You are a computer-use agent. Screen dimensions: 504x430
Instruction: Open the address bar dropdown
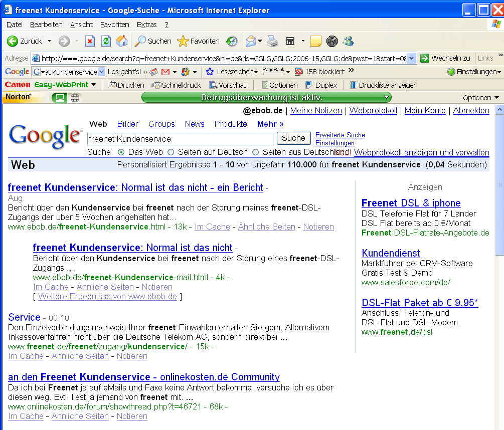pyautogui.click(x=412, y=58)
